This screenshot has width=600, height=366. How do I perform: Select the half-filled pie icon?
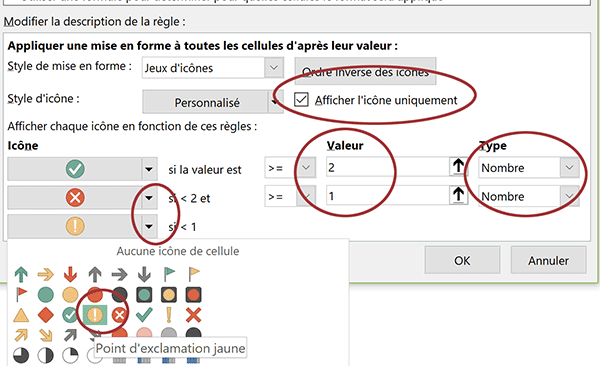(46, 356)
